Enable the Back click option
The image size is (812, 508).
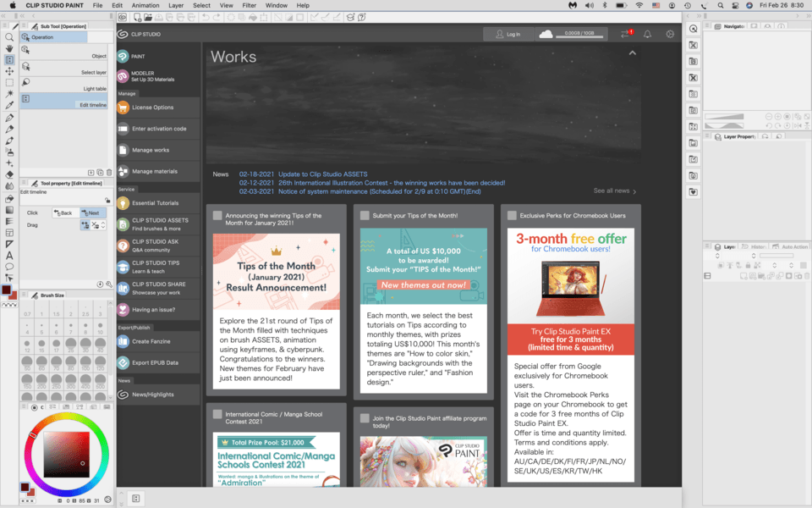coord(63,213)
